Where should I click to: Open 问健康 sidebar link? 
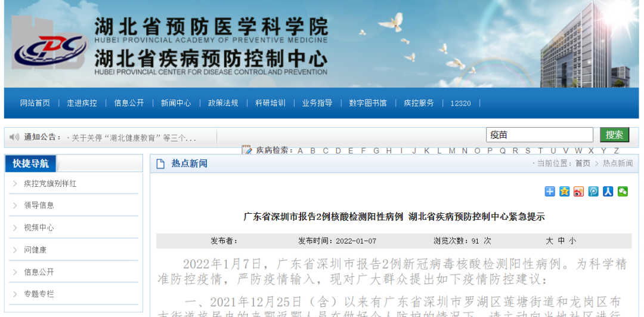pos(35,250)
